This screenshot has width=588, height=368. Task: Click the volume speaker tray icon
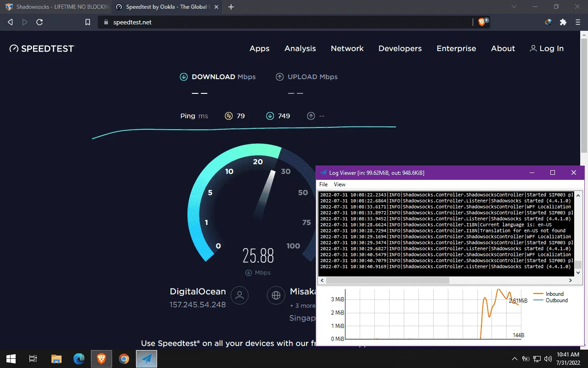pos(548,359)
